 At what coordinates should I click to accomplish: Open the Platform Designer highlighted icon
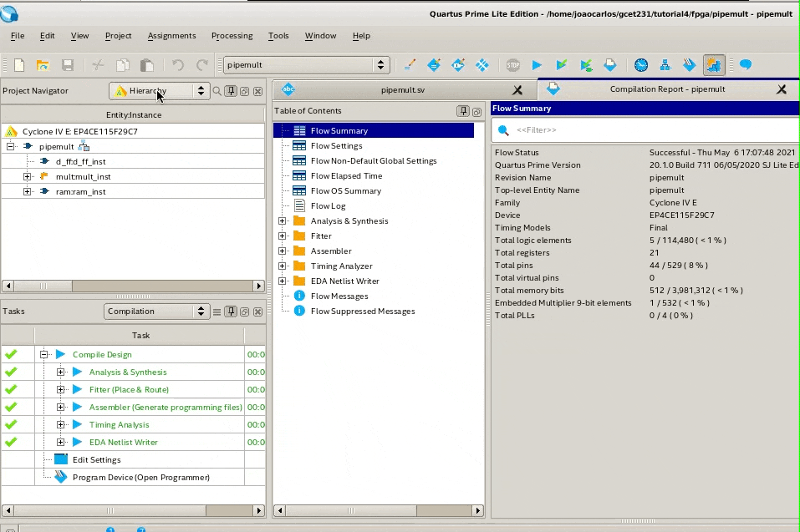(714, 65)
